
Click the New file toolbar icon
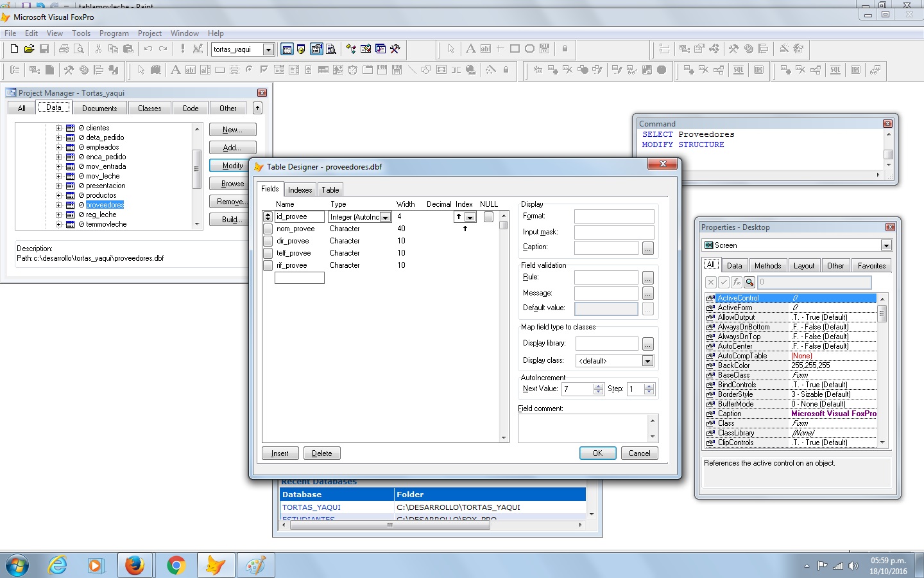click(14, 49)
